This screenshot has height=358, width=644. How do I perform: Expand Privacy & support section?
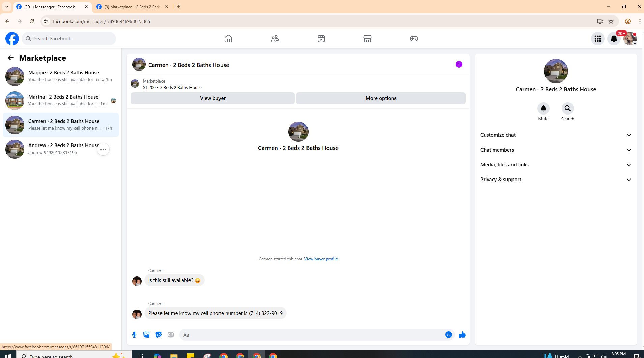(556, 180)
